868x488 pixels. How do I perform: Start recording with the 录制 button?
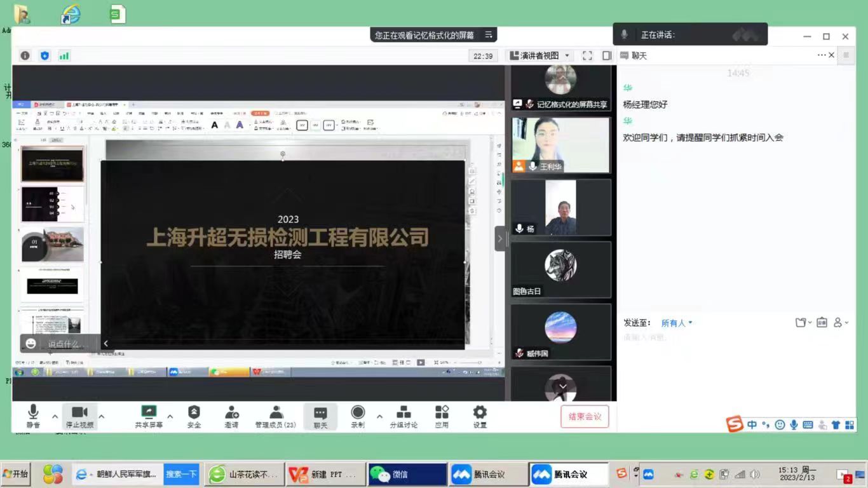click(358, 416)
